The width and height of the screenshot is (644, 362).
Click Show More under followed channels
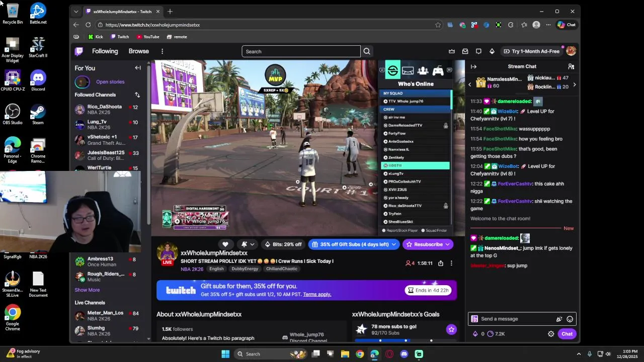[87, 290]
